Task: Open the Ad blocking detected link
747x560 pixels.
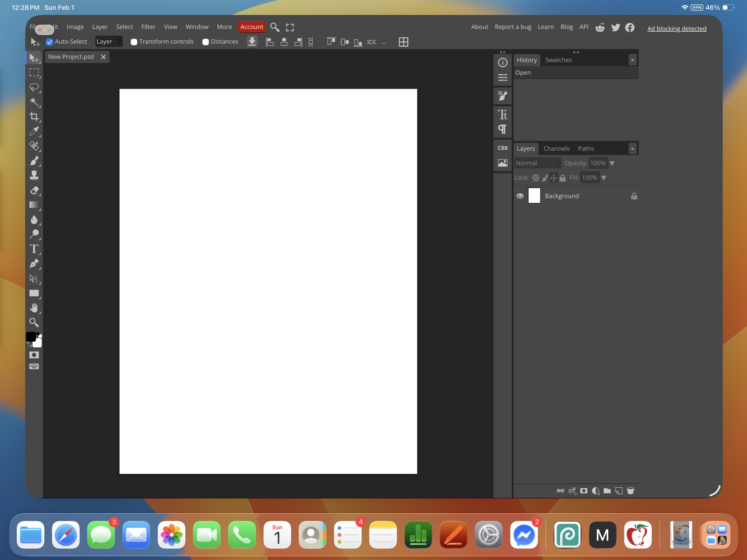Action: [x=677, y=29]
